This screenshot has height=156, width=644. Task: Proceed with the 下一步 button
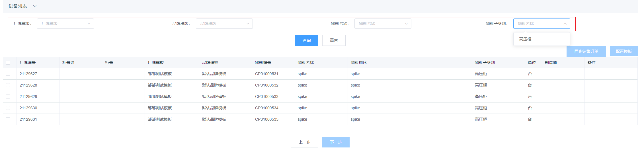[x=336, y=142]
